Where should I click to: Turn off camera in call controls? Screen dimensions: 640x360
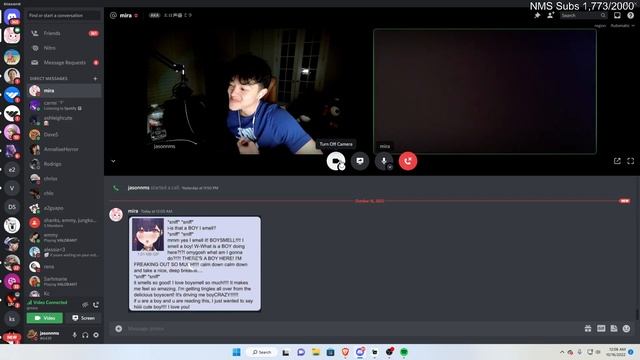pos(336,161)
